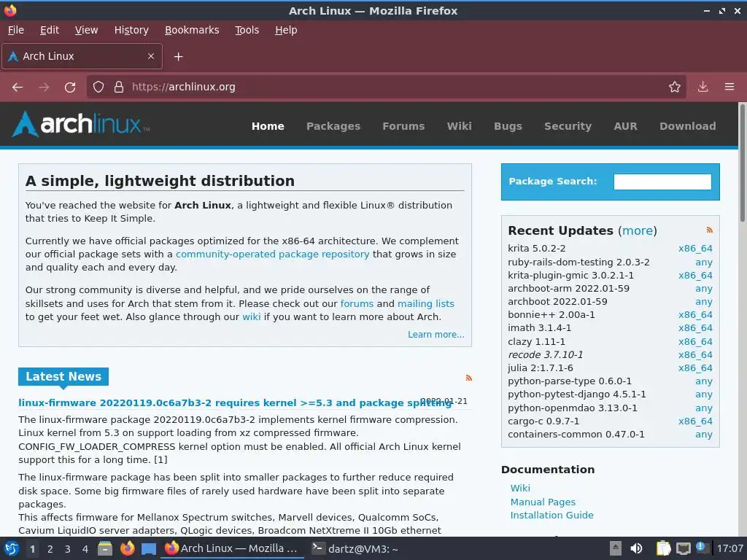Open the View menu
Viewport: 747px width, 560px height.
pos(86,30)
